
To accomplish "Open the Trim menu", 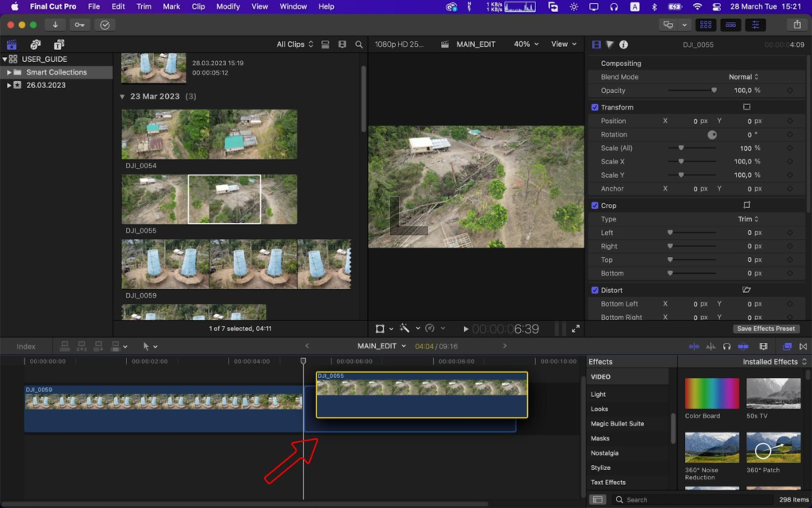I will 144,6.
